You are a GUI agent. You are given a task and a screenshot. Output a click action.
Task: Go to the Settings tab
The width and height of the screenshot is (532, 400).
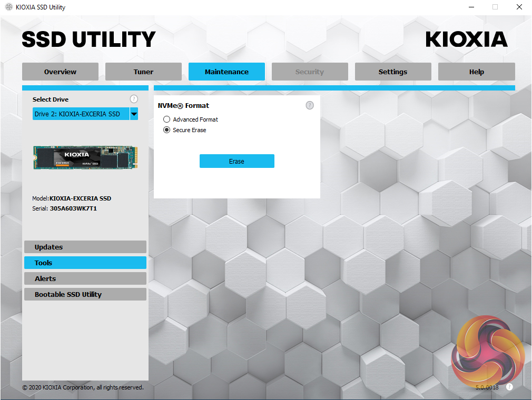pos(393,72)
